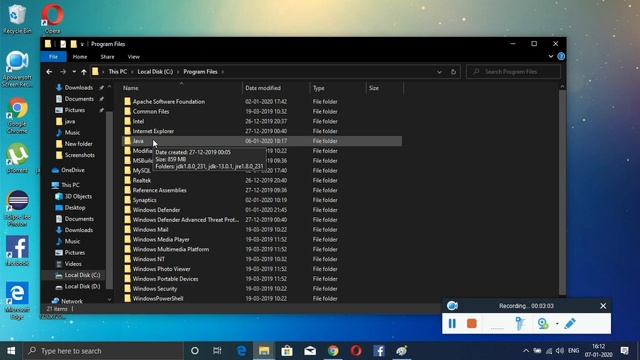
Task: Open the recorder's pencil annotation tool
Action: [x=570, y=324]
